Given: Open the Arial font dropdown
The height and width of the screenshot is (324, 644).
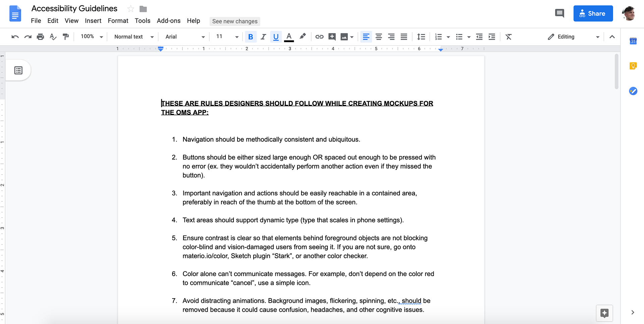Looking at the screenshot, I should [185, 37].
